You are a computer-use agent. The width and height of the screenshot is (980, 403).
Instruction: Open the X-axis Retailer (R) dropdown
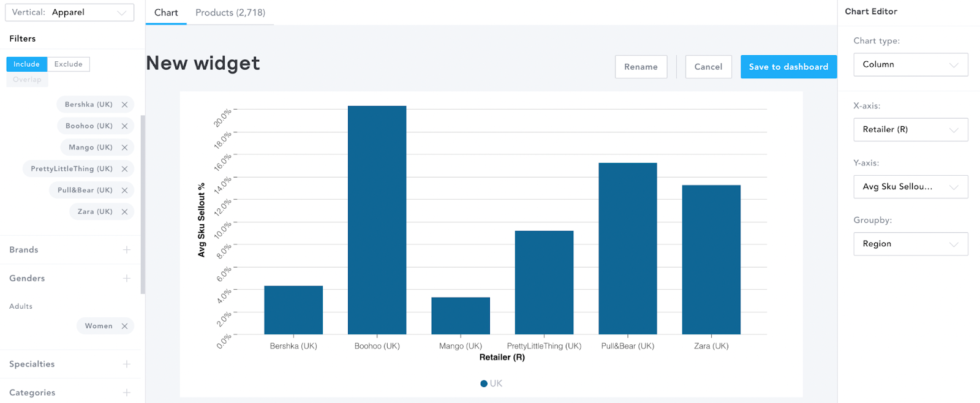911,130
